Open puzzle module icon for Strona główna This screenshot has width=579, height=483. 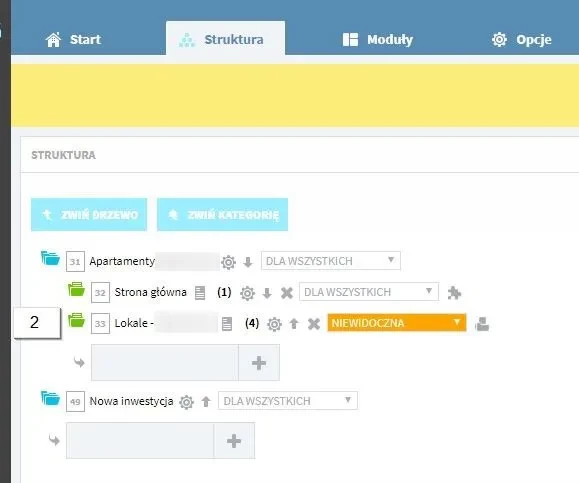pyautogui.click(x=454, y=293)
